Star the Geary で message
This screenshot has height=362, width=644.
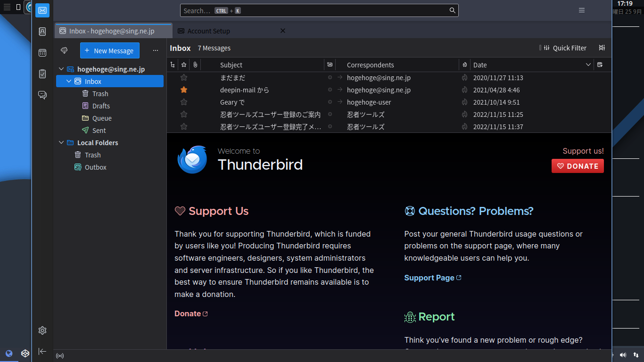[184, 102]
